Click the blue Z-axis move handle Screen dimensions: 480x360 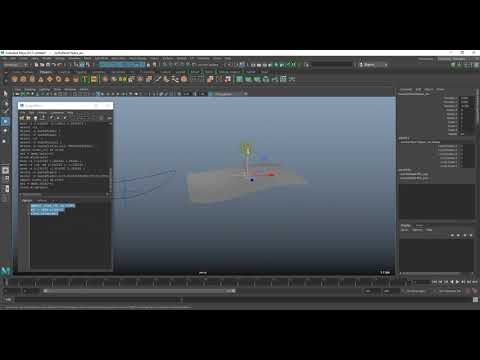[x=264, y=157]
